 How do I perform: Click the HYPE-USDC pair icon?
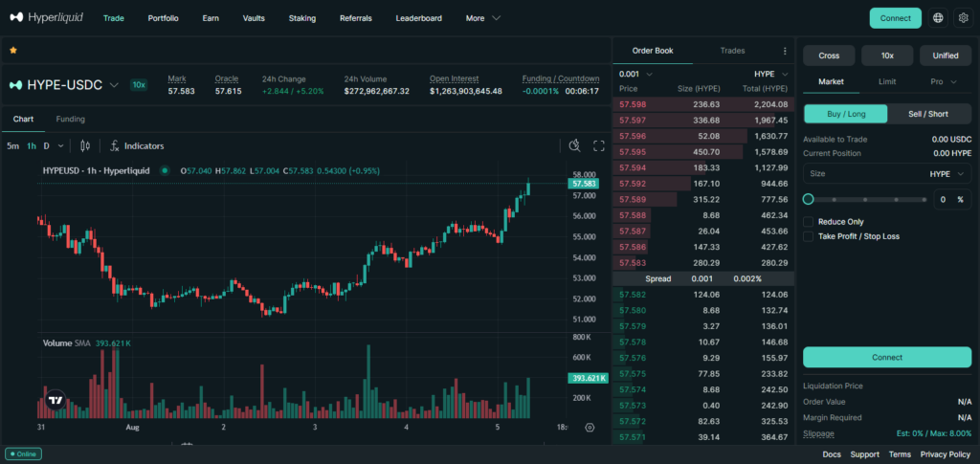point(15,85)
